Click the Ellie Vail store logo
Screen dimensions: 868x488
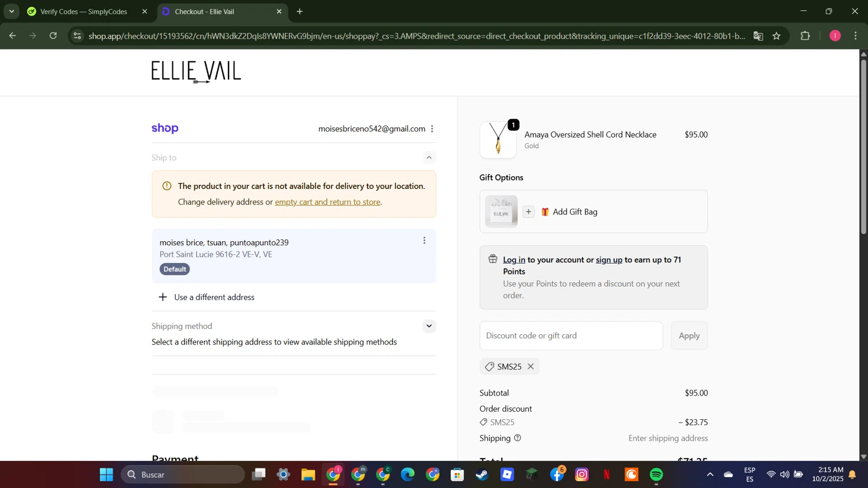click(x=196, y=72)
